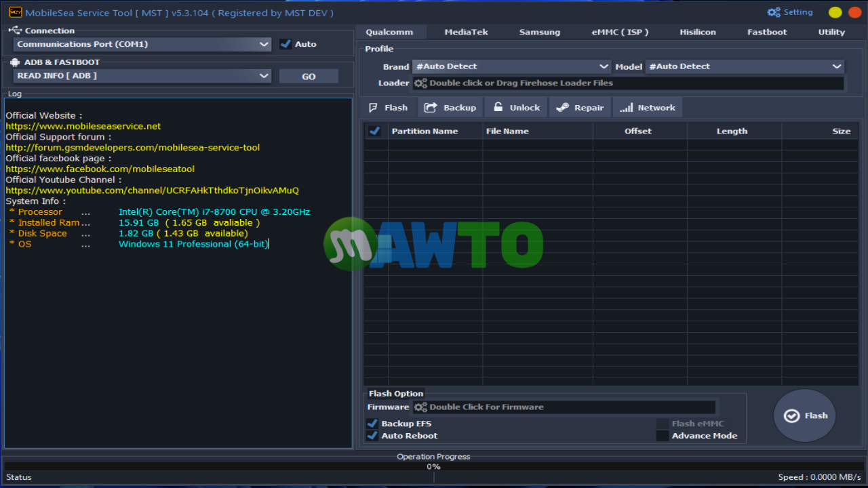Click the File Name column header

tap(538, 131)
